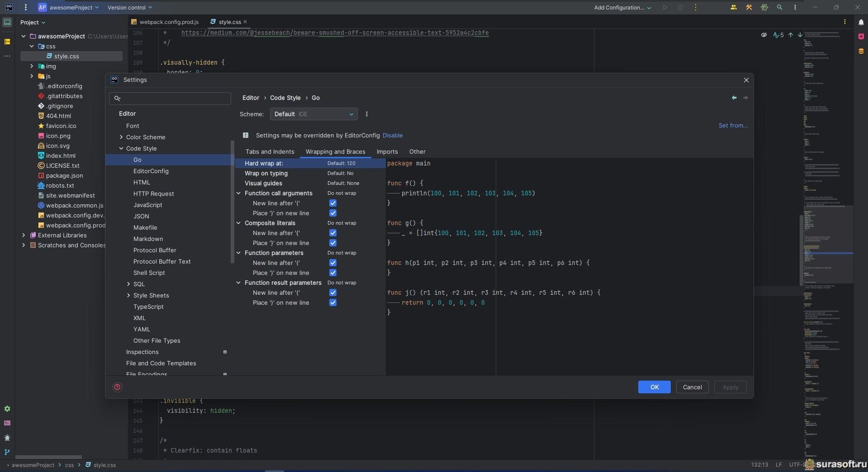Click the help question mark icon
This screenshot has height=472, width=868.
117,387
